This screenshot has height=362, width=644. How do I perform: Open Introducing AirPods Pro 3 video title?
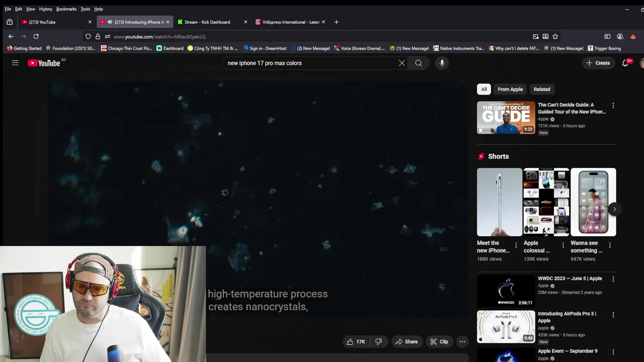tap(567, 317)
